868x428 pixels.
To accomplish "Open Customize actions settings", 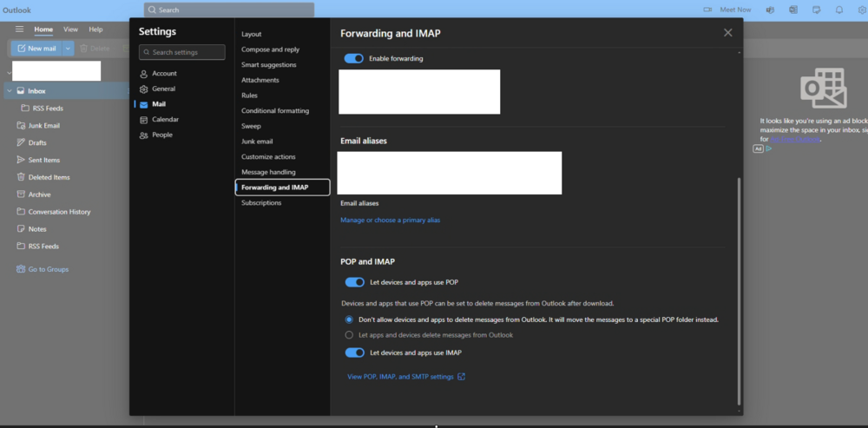I will click(x=268, y=156).
